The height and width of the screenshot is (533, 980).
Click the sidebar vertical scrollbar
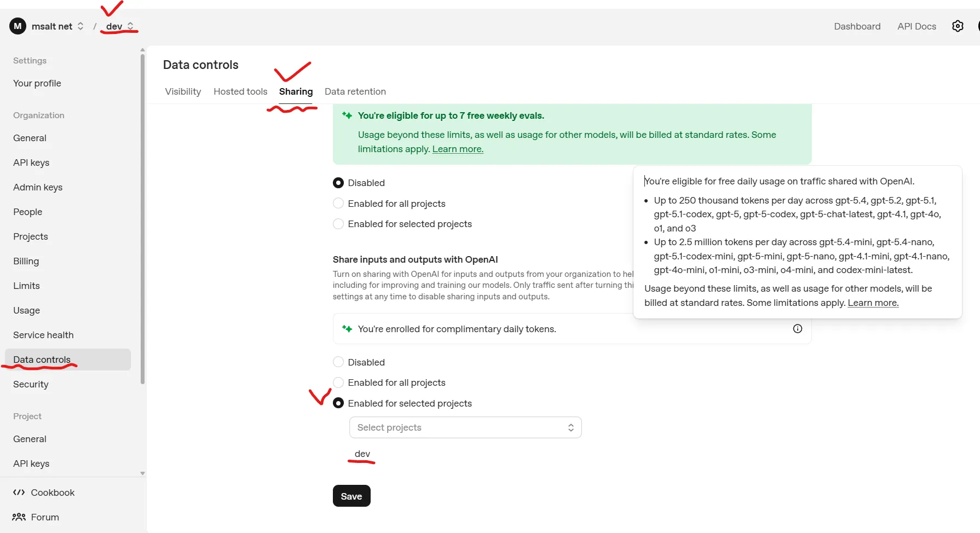coord(143,219)
